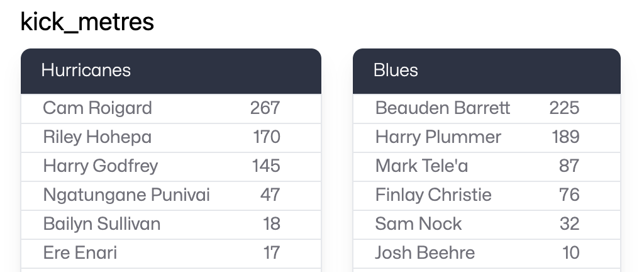644x272 pixels.
Task: Select Harry Godfrey in Hurricanes list
Action: (101, 166)
